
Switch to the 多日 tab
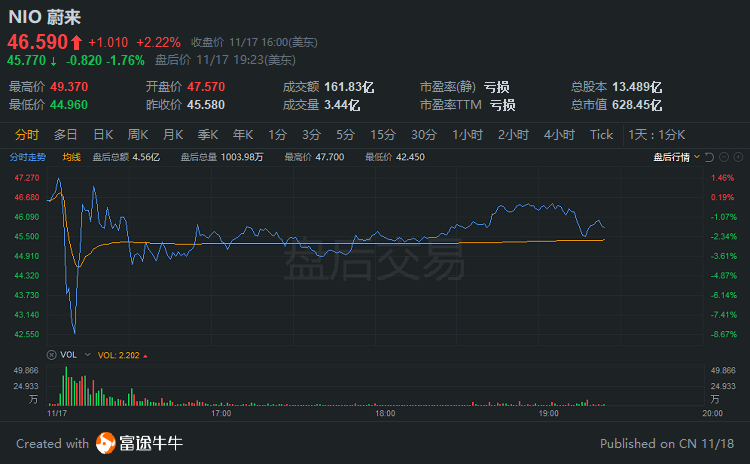[x=66, y=135]
